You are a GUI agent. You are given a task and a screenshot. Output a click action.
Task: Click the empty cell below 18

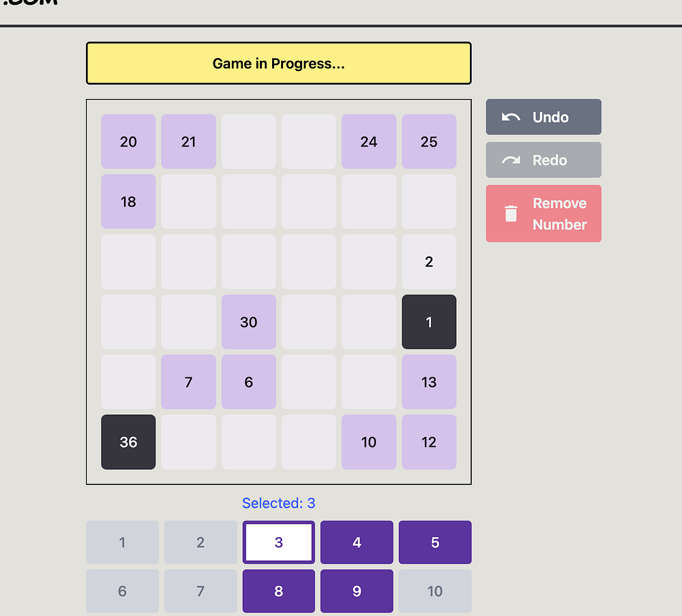pos(128,262)
